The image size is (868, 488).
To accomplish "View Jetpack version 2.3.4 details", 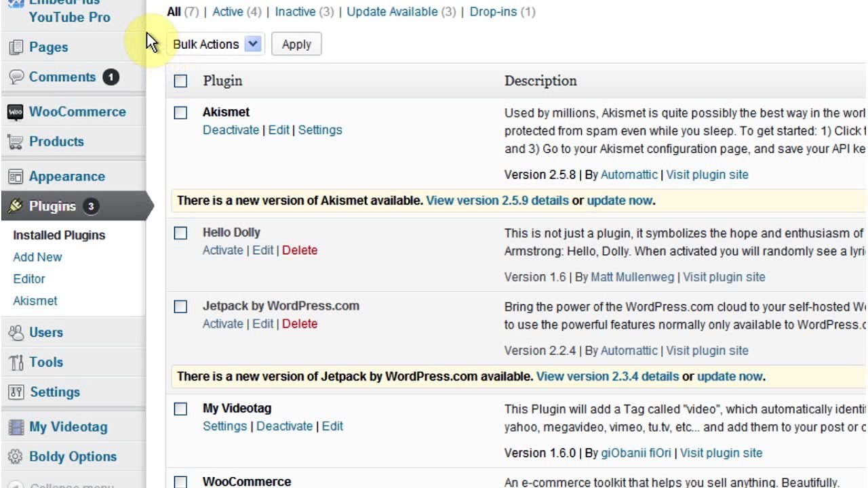I will click(608, 376).
